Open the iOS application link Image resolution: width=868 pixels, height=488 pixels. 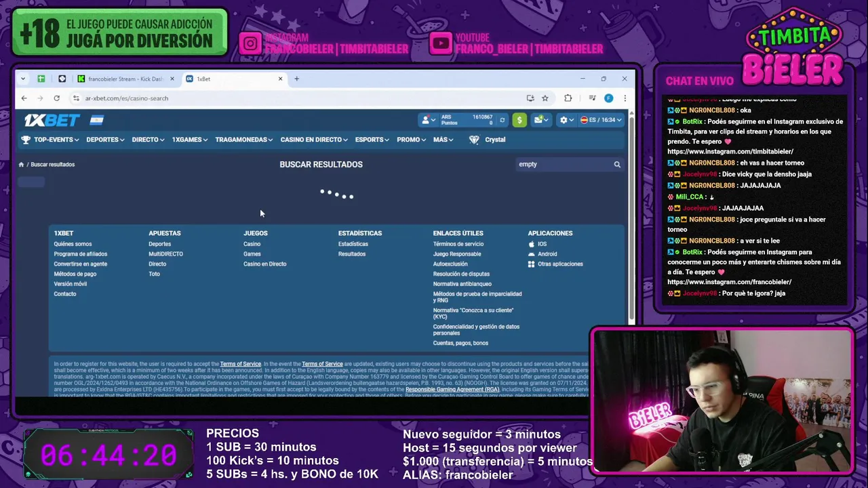pyautogui.click(x=542, y=244)
